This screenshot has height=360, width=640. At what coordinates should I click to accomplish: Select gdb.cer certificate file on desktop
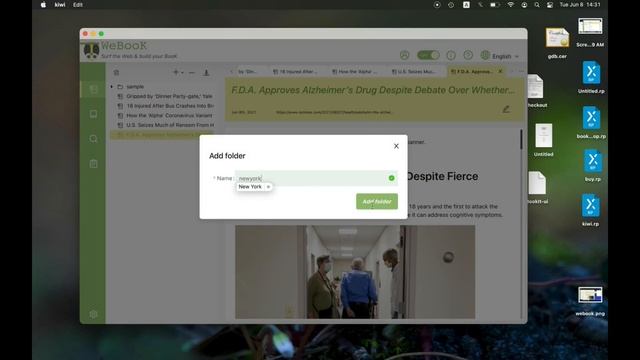[557, 42]
